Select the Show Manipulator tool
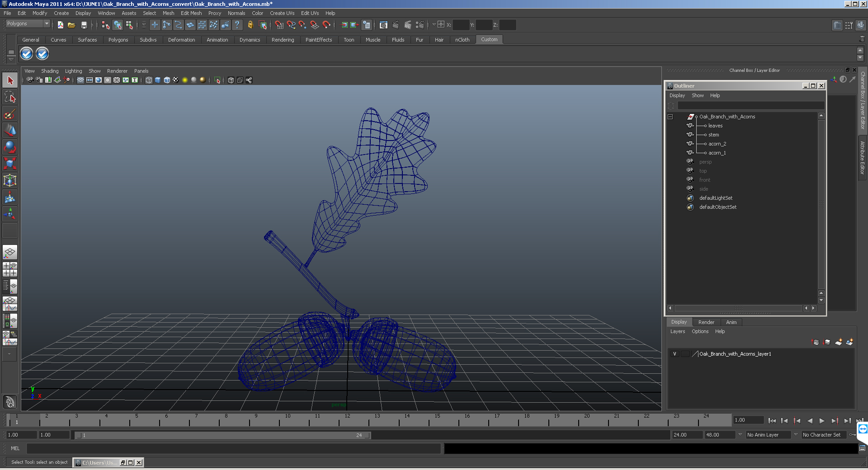868x470 pixels. click(10, 214)
